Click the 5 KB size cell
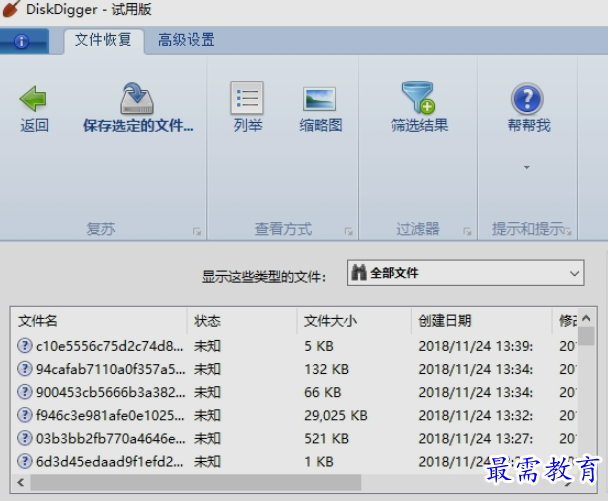This screenshot has height=501, width=608. [319, 346]
